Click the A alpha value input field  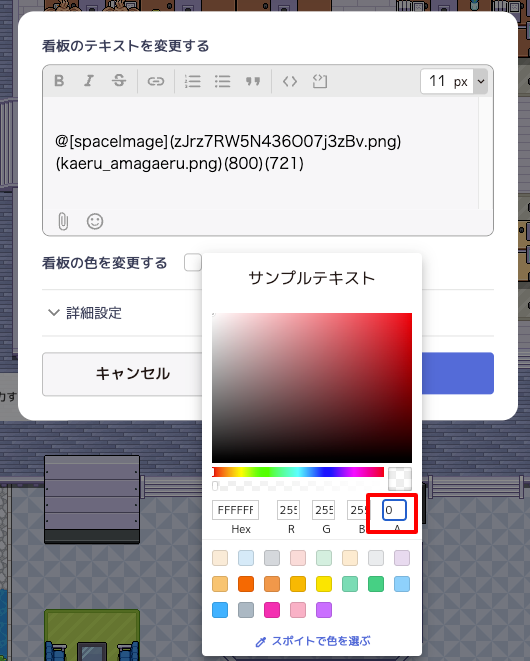(x=394, y=510)
